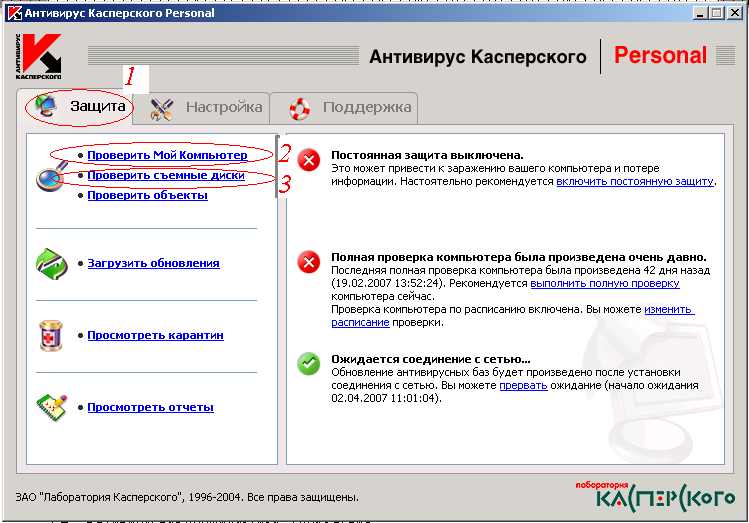The height and width of the screenshot is (523, 749).
Task: Open the Просмотреть отчеты link
Action: (150, 407)
